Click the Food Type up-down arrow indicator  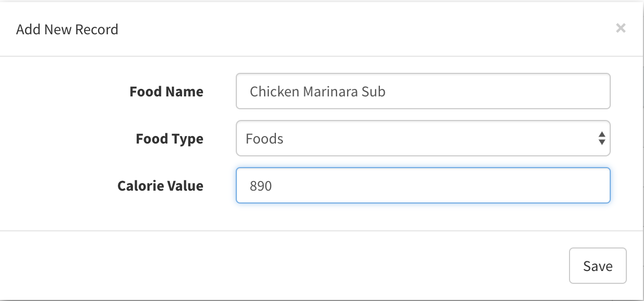tap(602, 139)
